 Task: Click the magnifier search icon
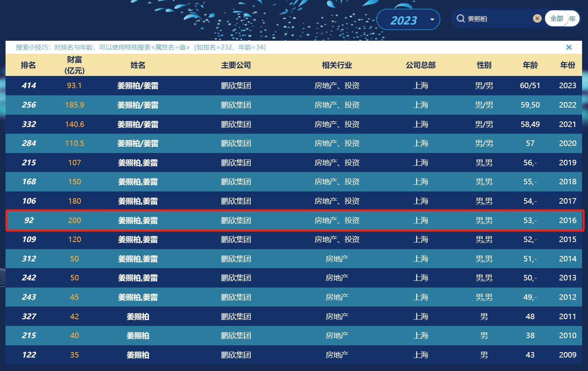(460, 19)
